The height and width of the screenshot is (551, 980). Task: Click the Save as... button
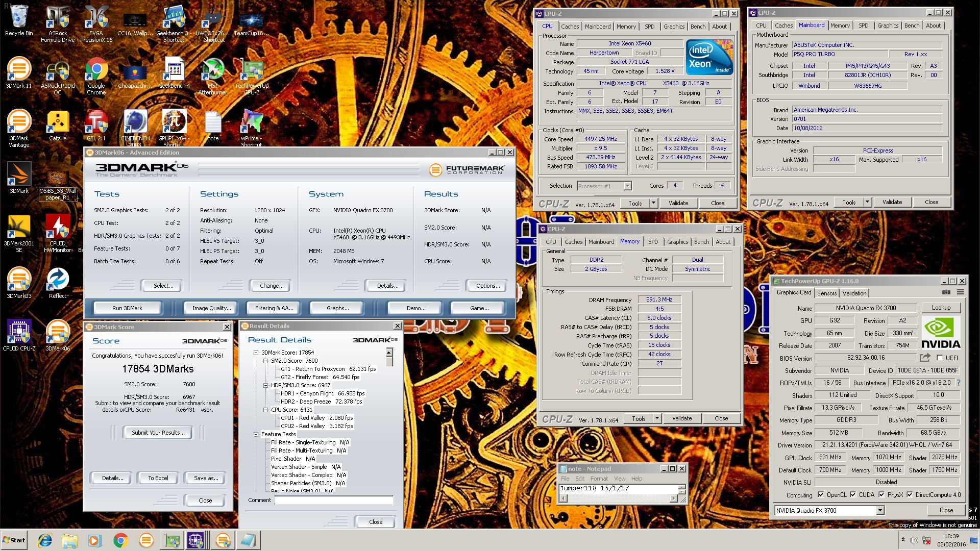[x=206, y=478]
